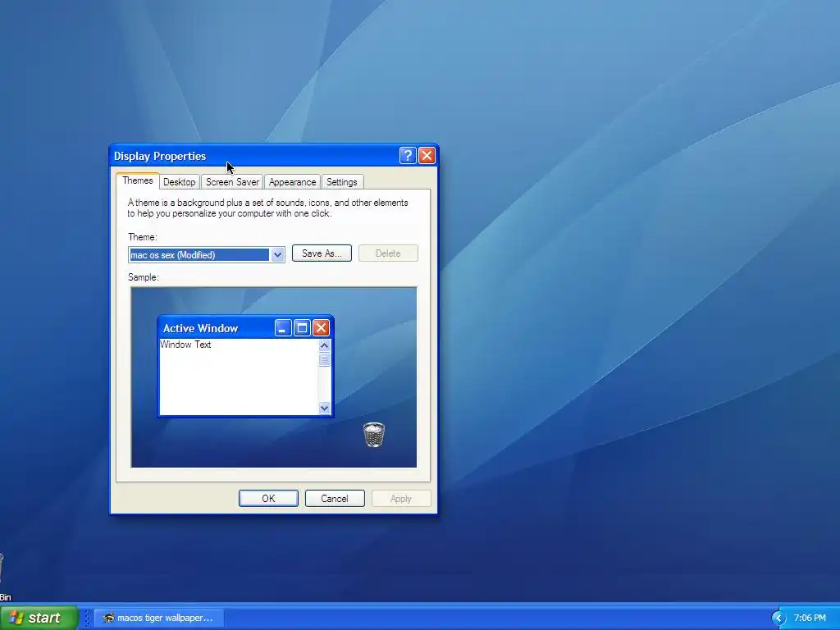Viewport: 840px width, 630px height.
Task: Expand the Theme dropdown arrow
Action: (277, 255)
